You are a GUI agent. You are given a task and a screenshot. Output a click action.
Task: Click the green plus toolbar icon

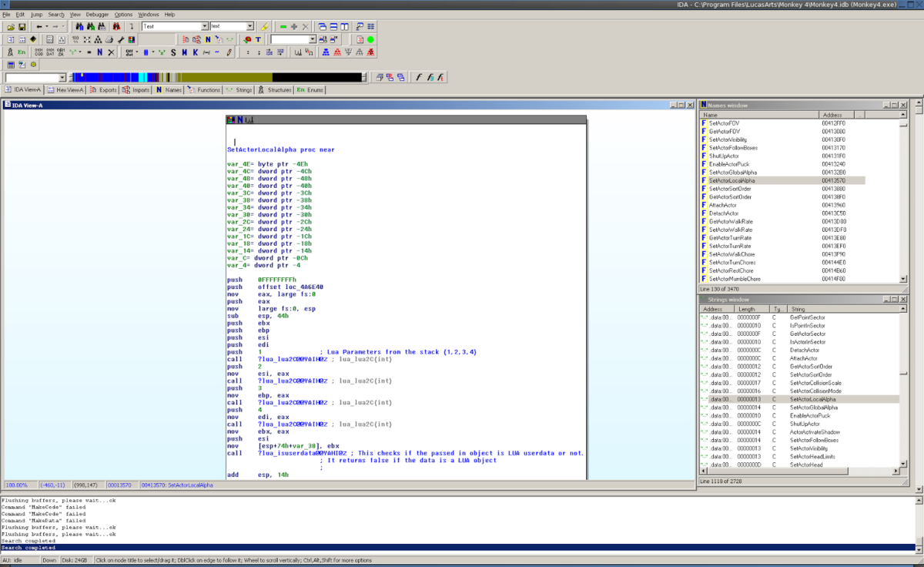pos(293,27)
